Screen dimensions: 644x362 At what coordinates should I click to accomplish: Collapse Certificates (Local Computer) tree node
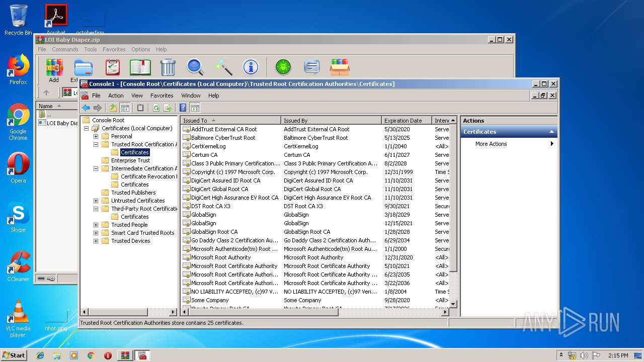[x=87, y=128]
